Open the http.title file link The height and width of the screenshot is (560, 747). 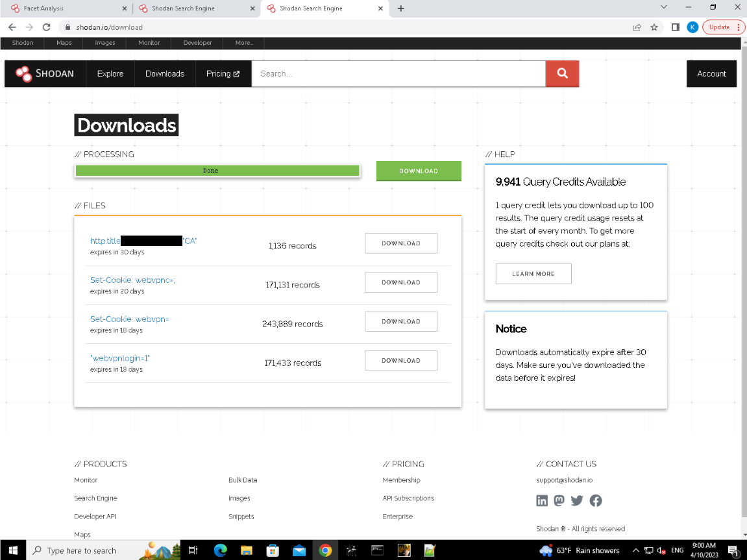click(143, 241)
